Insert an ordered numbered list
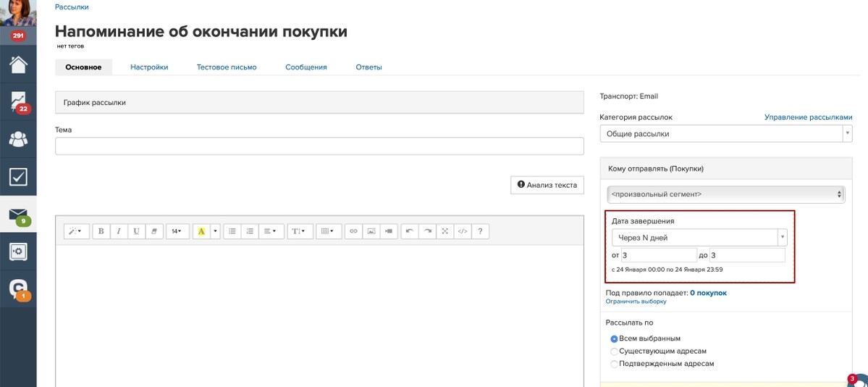The image size is (868, 387). pos(250,231)
